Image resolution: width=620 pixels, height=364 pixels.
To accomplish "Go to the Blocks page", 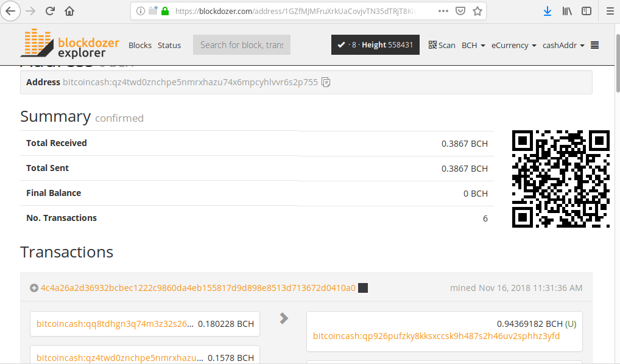I will click(140, 45).
